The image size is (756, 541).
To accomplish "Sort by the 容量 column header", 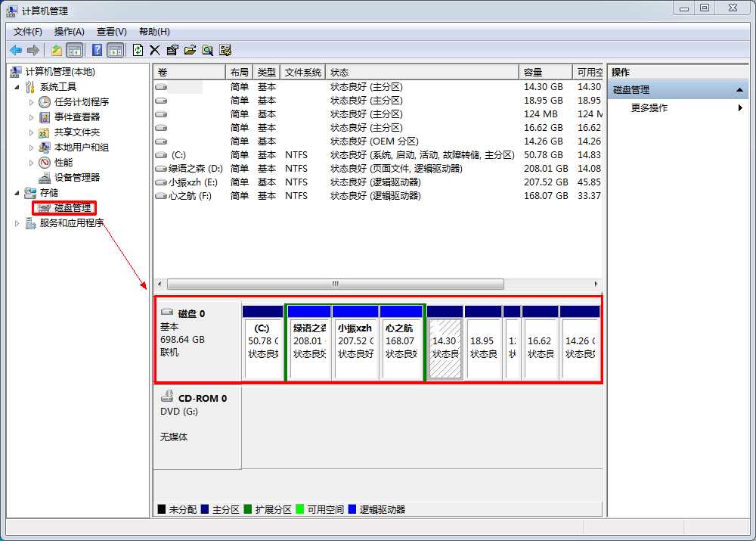I will [x=546, y=73].
